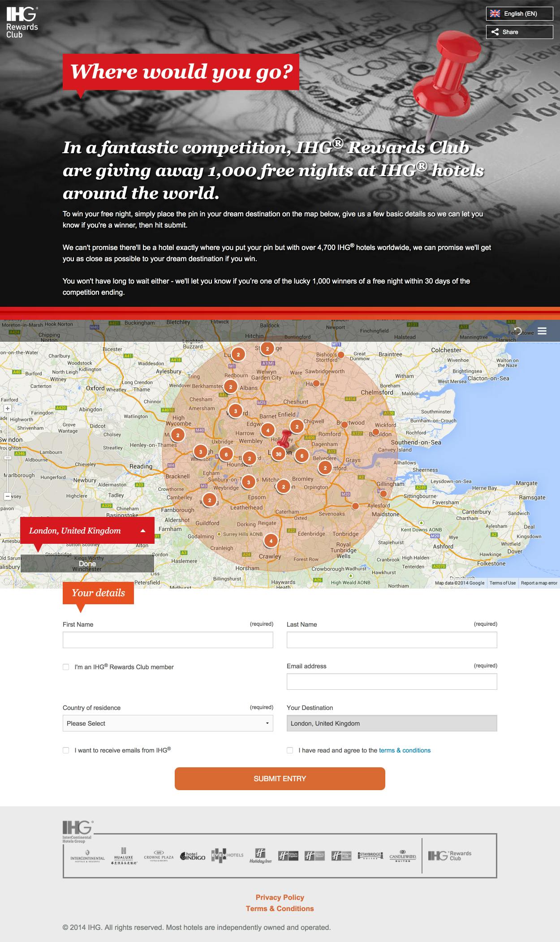This screenshot has height=942, width=560.
Task: Open the English (EN) language selector
Action: [520, 13]
